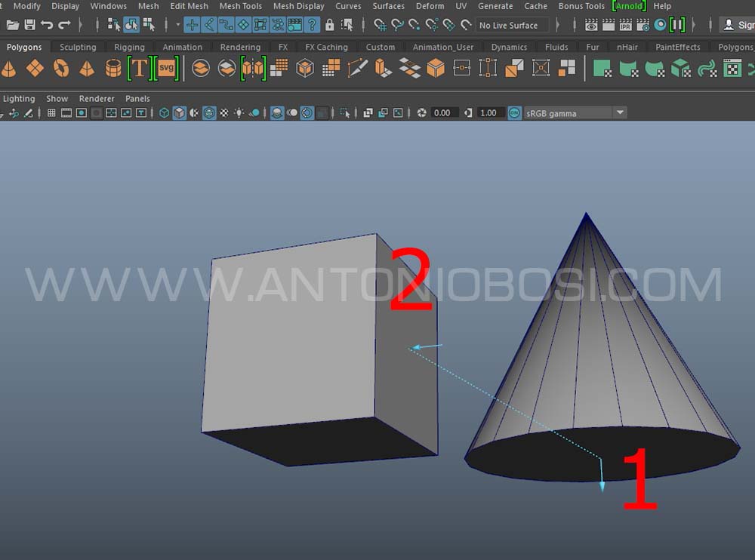Open the Hypershade icon
The width and height of the screenshot is (755, 560).
[x=660, y=25]
